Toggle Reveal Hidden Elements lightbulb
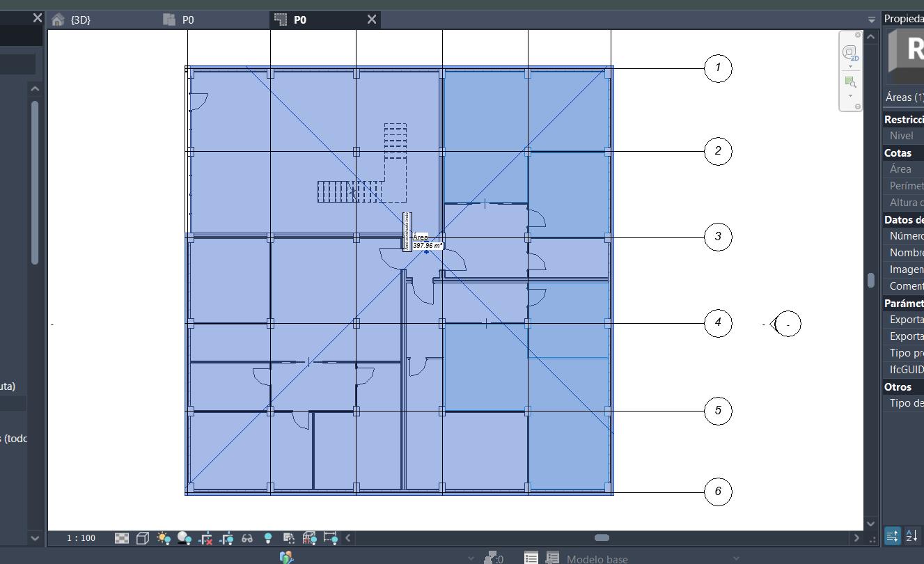 tap(268, 538)
